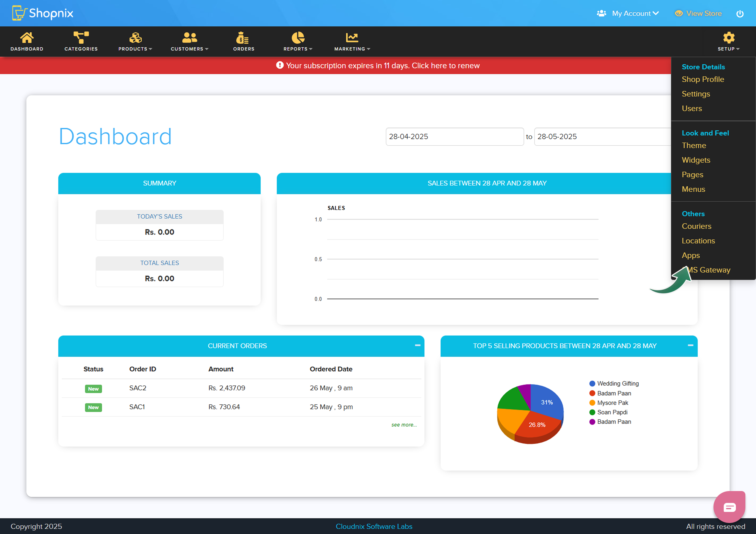Image resolution: width=756 pixels, height=534 pixels.
Task: Select Widgets in the Setup menu
Action: click(x=696, y=160)
